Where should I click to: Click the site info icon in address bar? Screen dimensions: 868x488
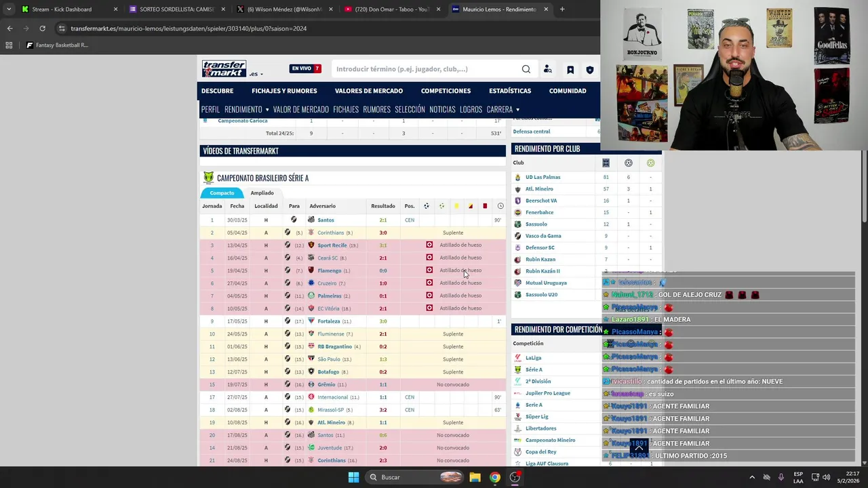(x=62, y=28)
